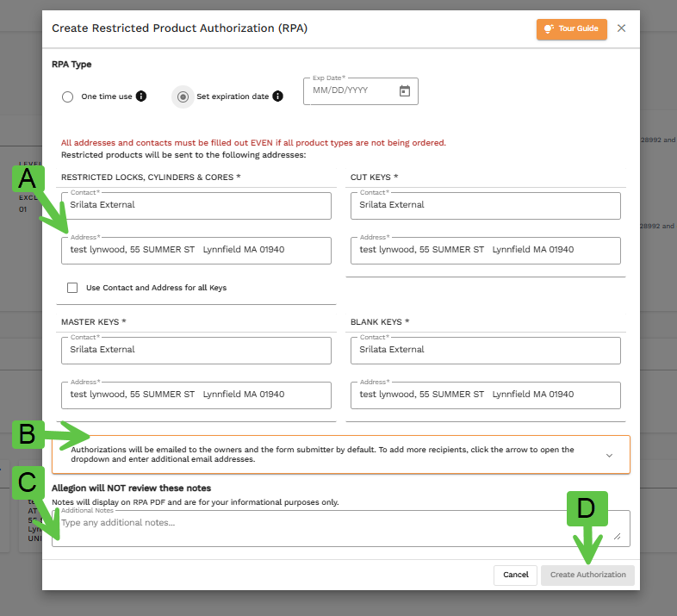Image resolution: width=677 pixels, height=616 pixels.
Task: Select the One time use radio button
Action: 68,97
